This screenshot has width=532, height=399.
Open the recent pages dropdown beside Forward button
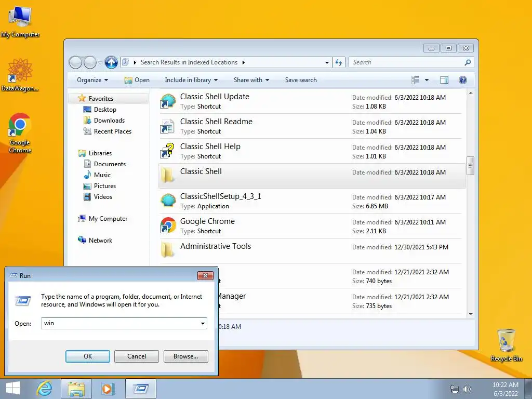100,63
